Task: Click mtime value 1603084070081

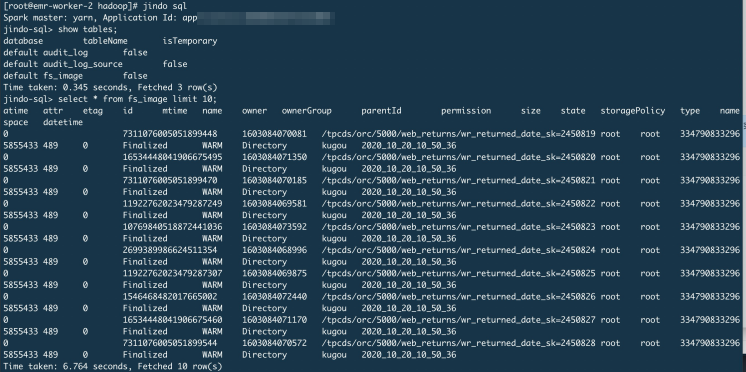Action: point(275,134)
